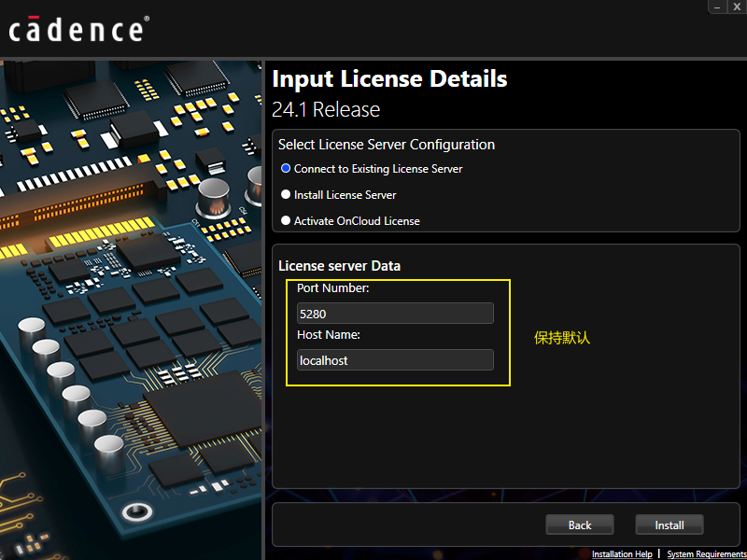Click the License server Data label

point(339,266)
